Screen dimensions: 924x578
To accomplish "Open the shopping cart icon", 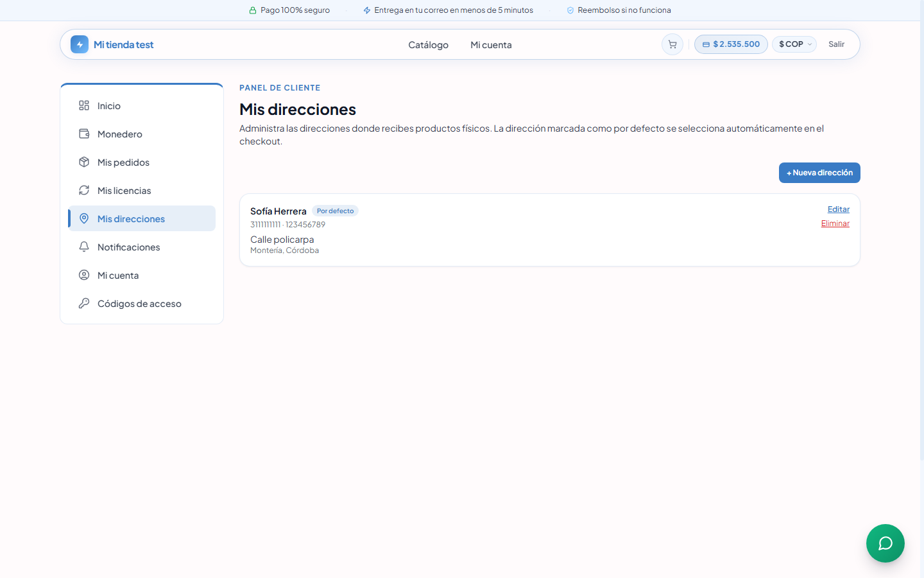I will click(672, 44).
